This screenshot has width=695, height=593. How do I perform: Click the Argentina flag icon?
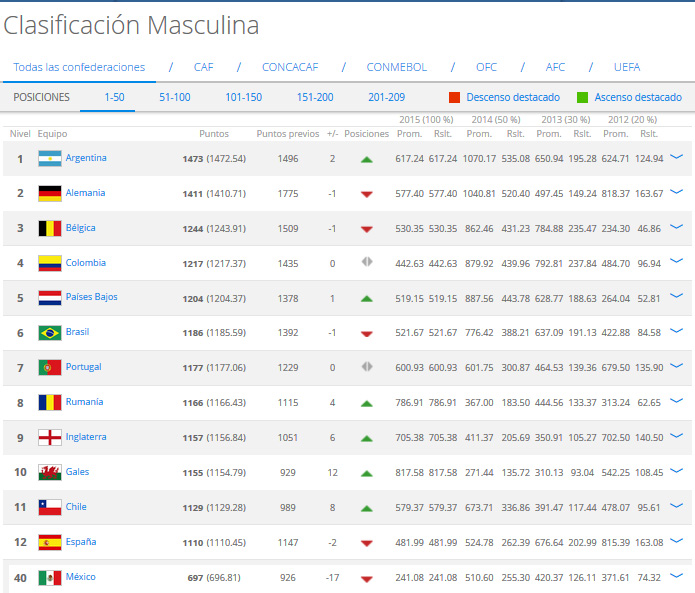(50, 158)
